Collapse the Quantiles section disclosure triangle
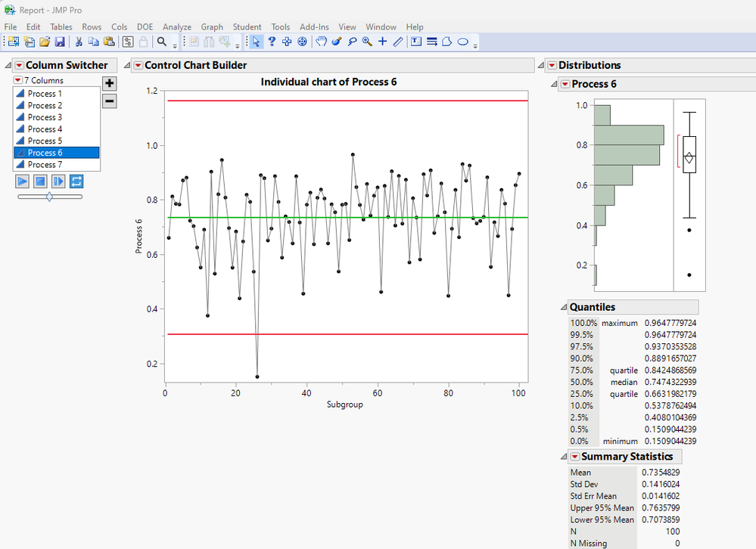756x549 pixels. point(563,307)
